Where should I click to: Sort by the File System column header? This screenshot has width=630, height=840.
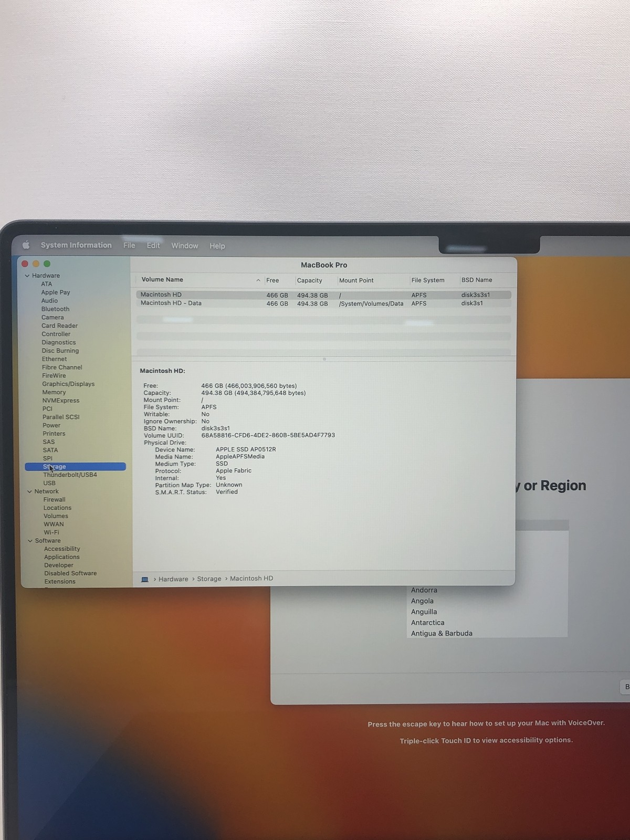pyautogui.click(x=428, y=280)
